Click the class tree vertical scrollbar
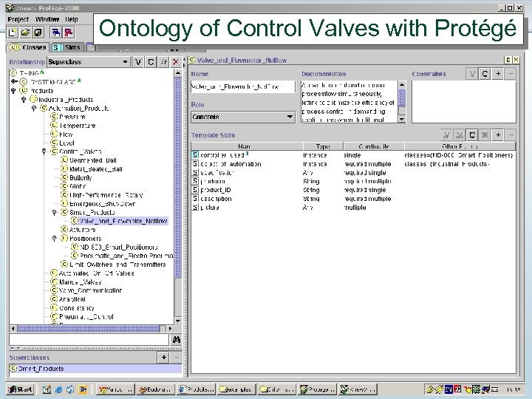532x399 pixels. (178, 177)
